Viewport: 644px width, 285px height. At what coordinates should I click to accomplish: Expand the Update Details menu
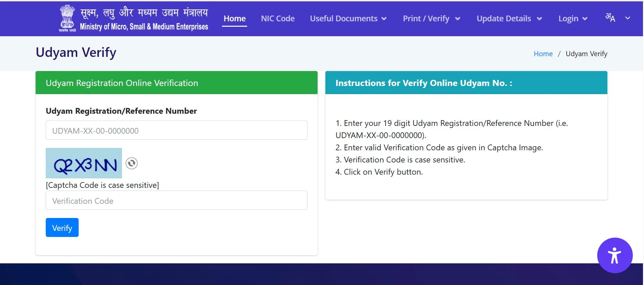[509, 19]
